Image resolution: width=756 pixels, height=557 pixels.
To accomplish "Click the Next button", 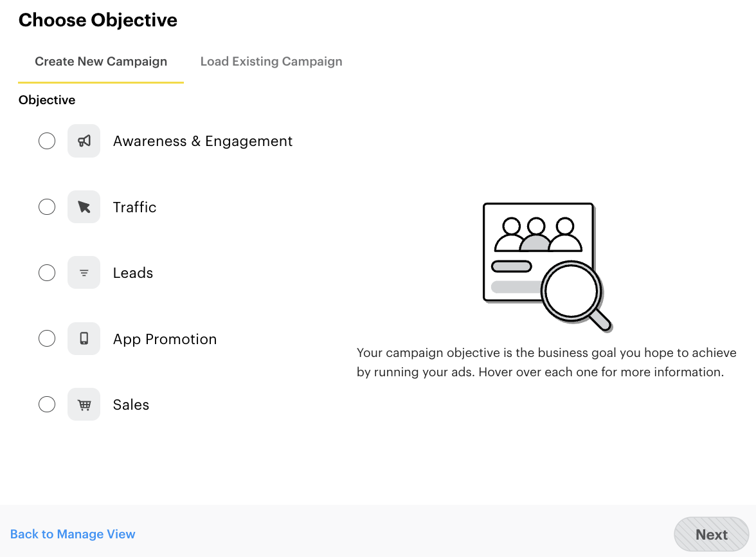I will pyautogui.click(x=710, y=534).
